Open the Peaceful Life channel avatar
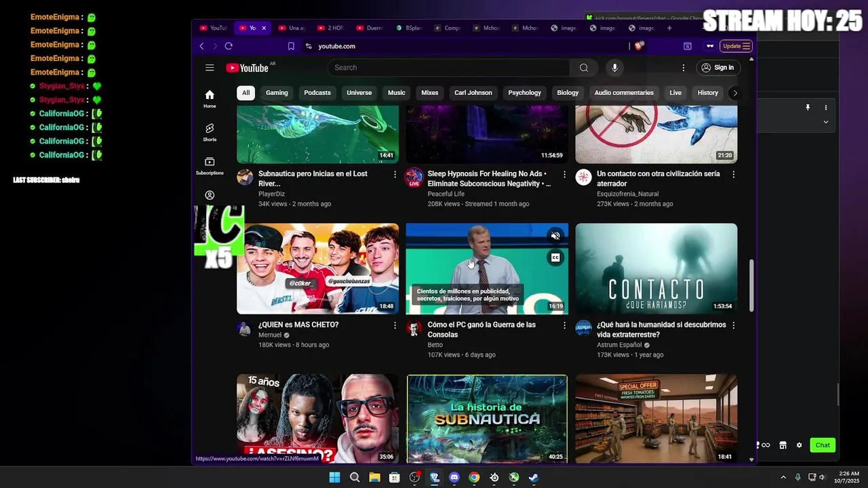The height and width of the screenshot is (488, 868). (414, 178)
